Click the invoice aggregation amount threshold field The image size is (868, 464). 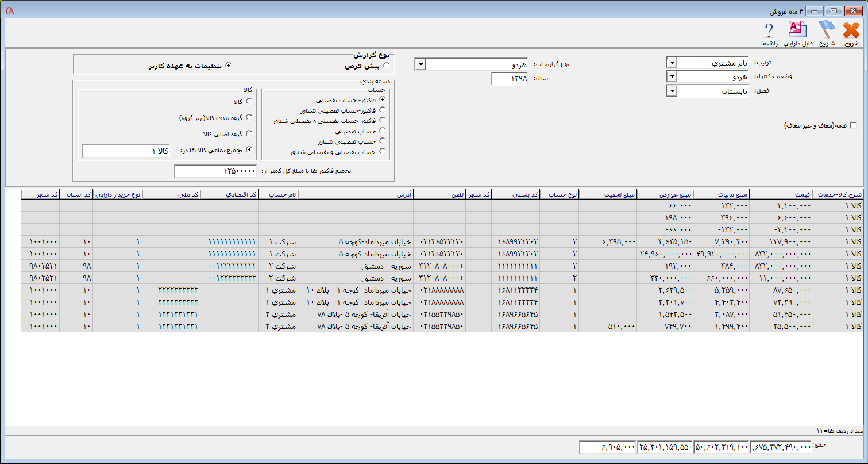coord(215,171)
